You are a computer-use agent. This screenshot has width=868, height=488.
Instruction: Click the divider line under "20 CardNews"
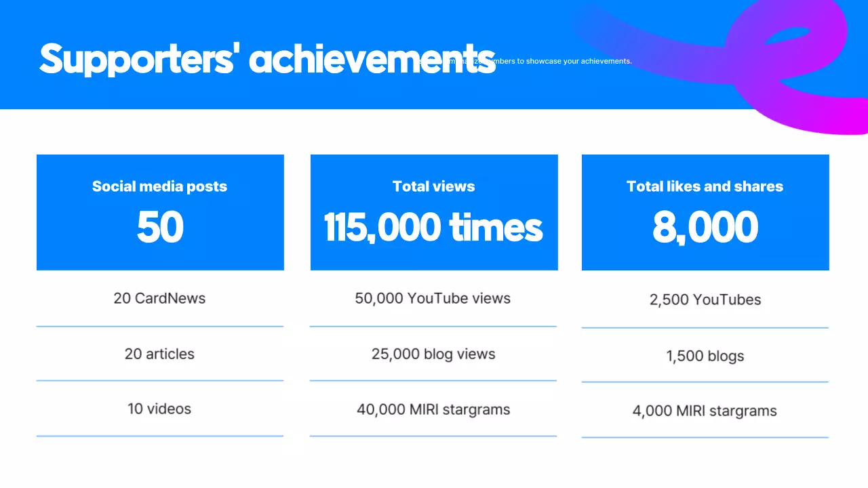[x=159, y=327]
